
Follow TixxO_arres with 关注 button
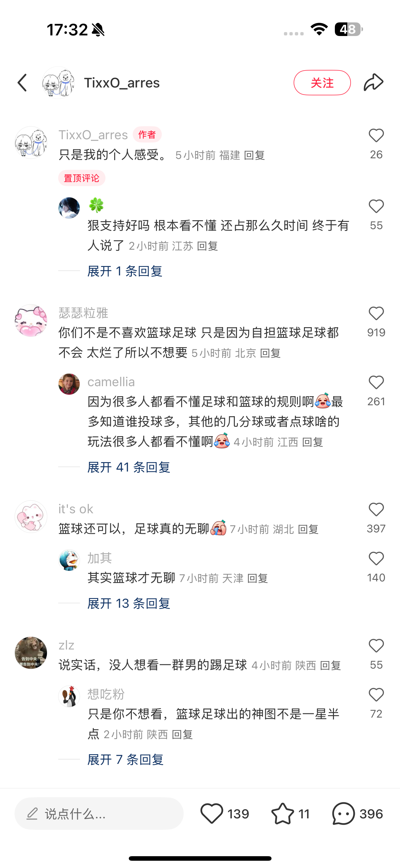322,83
